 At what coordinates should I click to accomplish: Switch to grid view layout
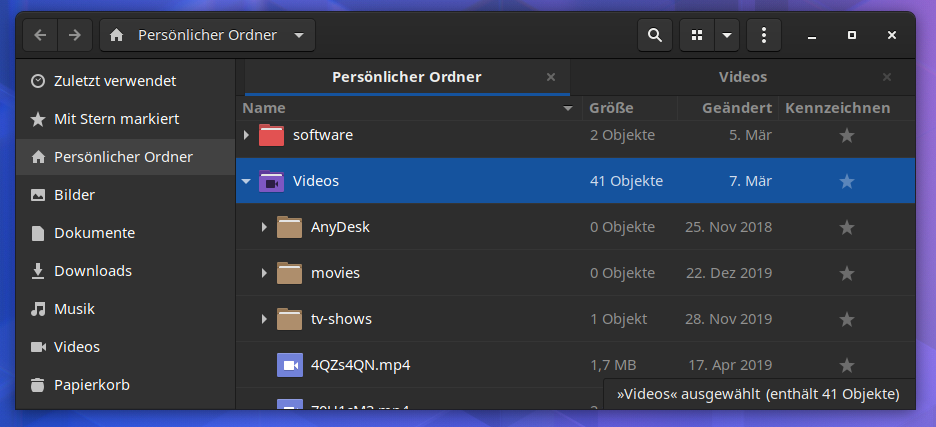click(x=697, y=35)
